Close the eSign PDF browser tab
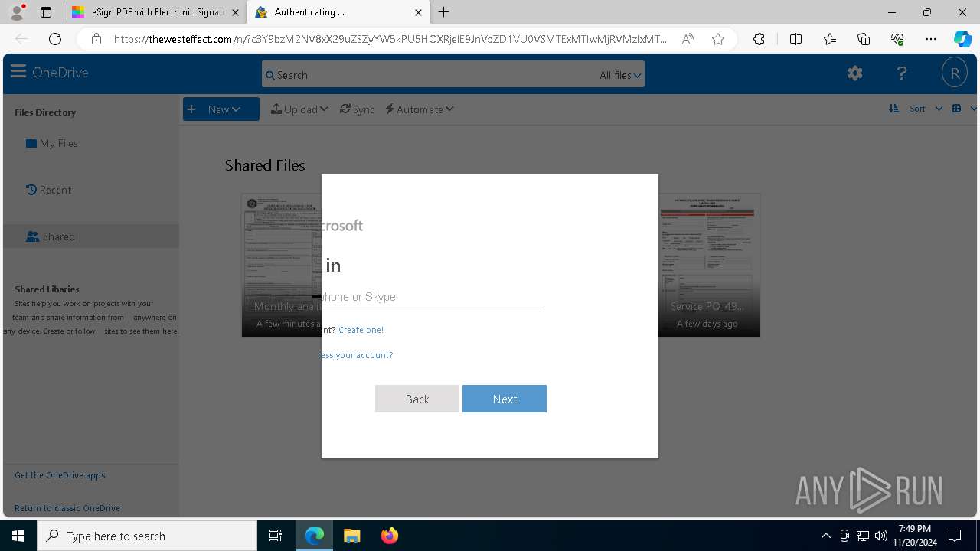The height and width of the screenshot is (551, 980). click(x=235, y=12)
